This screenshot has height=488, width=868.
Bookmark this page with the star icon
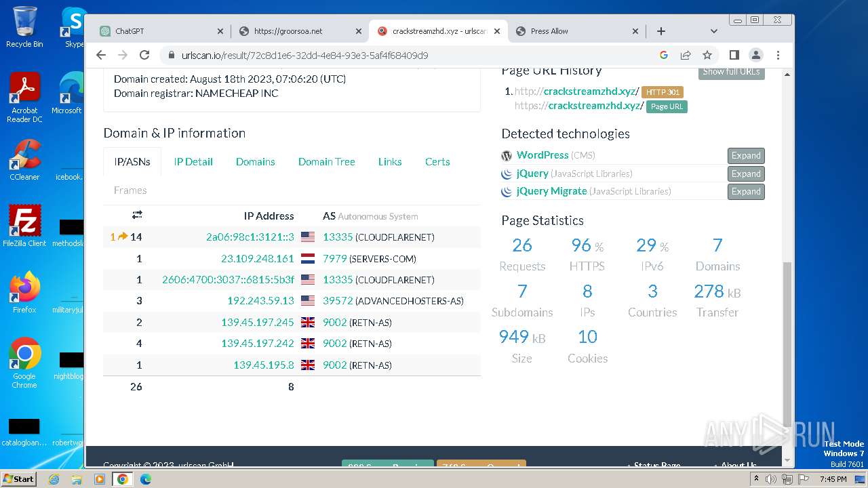pos(707,55)
